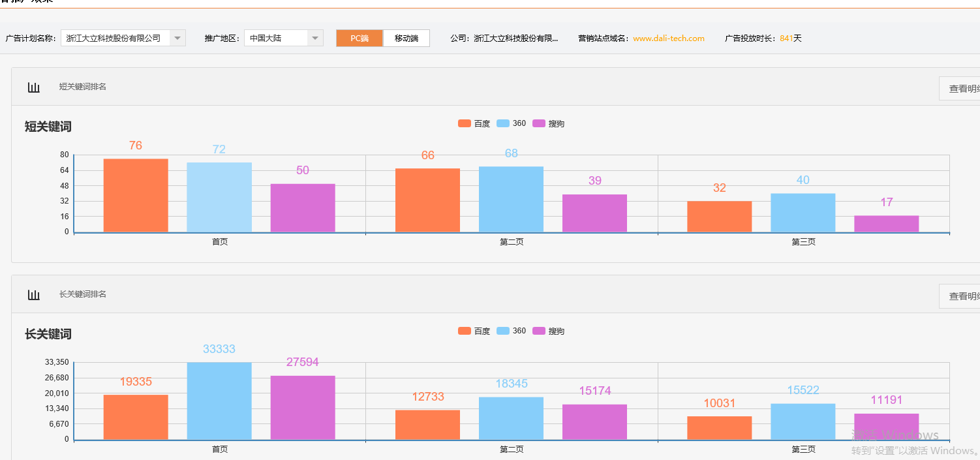Image resolution: width=980 pixels, height=460 pixels.
Task: Click the 短关键词排名 panel header text
Action: 83,87
